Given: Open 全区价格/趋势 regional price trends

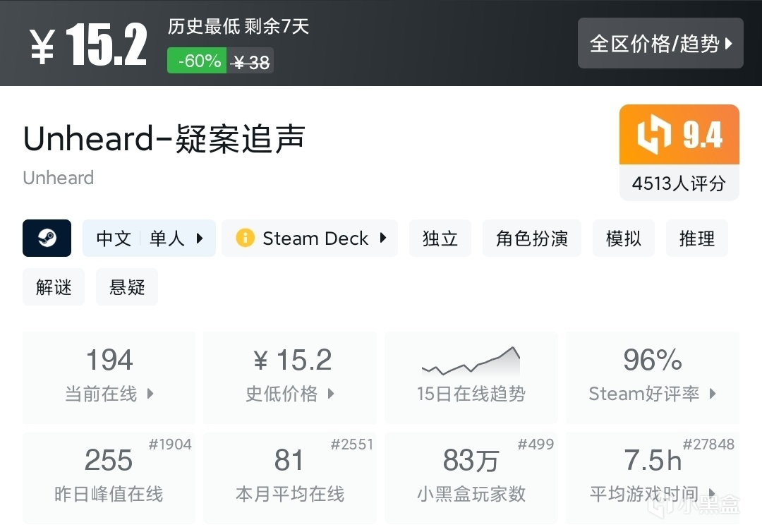Looking at the screenshot, I should 660,44.
